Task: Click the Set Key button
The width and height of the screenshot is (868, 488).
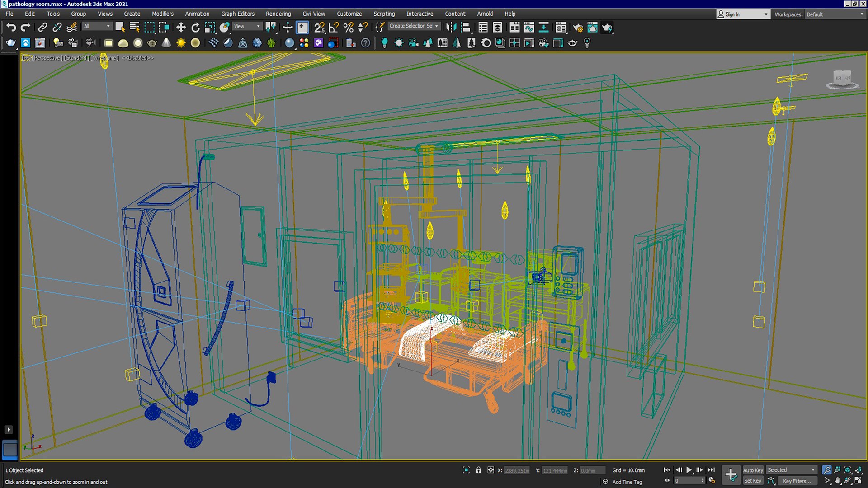Action: (x=753, y=481)
